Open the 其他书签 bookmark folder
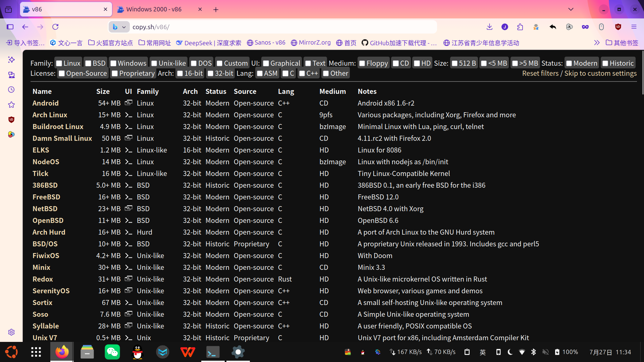Screen dimensions: 644x362 point(622,43)
